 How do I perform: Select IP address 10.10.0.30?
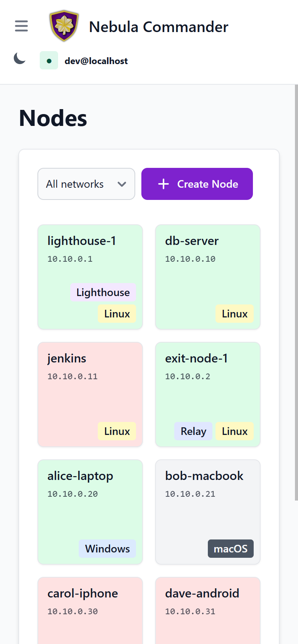click(73, 612)
